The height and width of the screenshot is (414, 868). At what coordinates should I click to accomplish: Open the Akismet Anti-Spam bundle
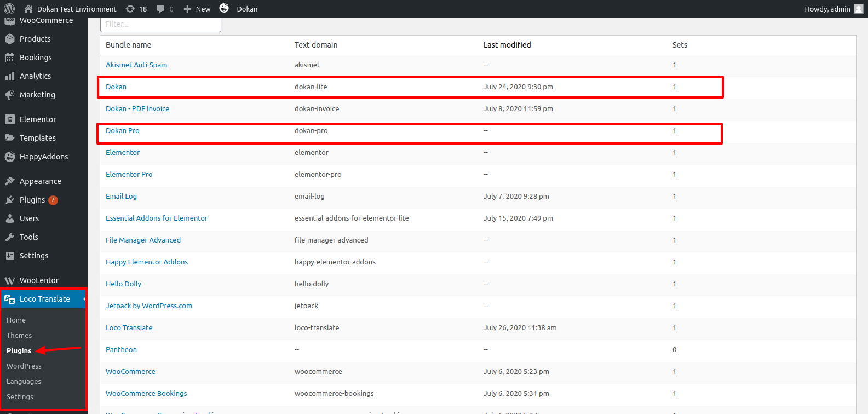click(136, 65)
